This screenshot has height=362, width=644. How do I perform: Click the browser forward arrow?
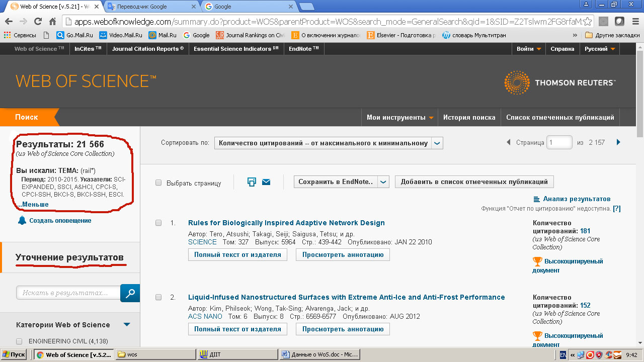(23, 22)
